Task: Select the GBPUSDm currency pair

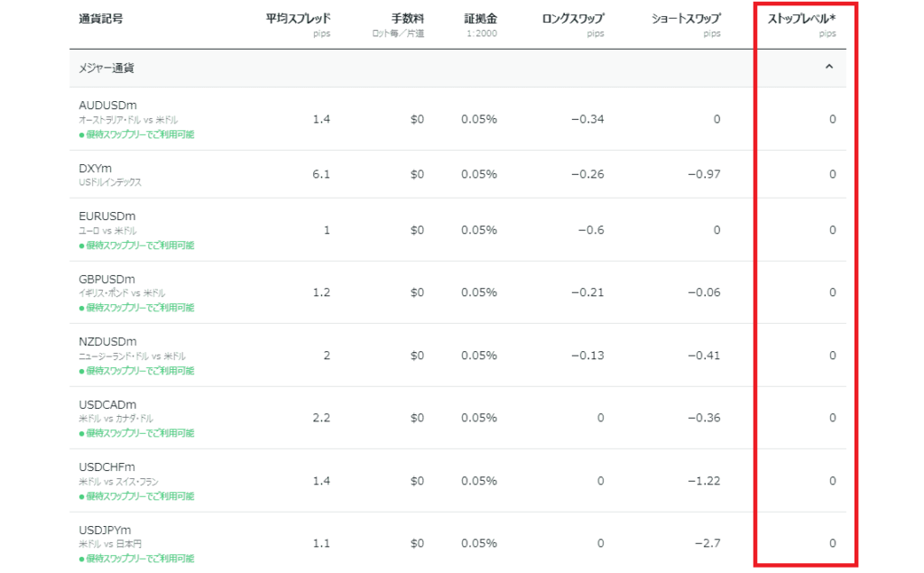Action: 106,279
